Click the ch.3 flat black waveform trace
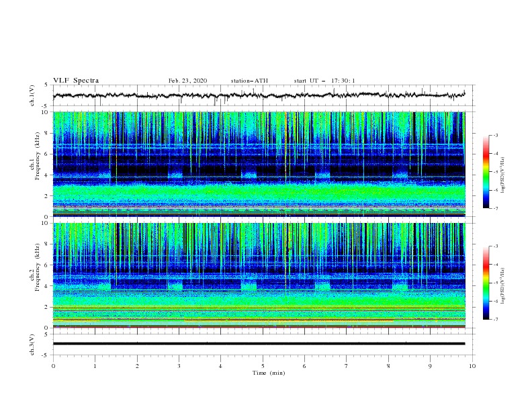The image size is (532, 411). 259,344
